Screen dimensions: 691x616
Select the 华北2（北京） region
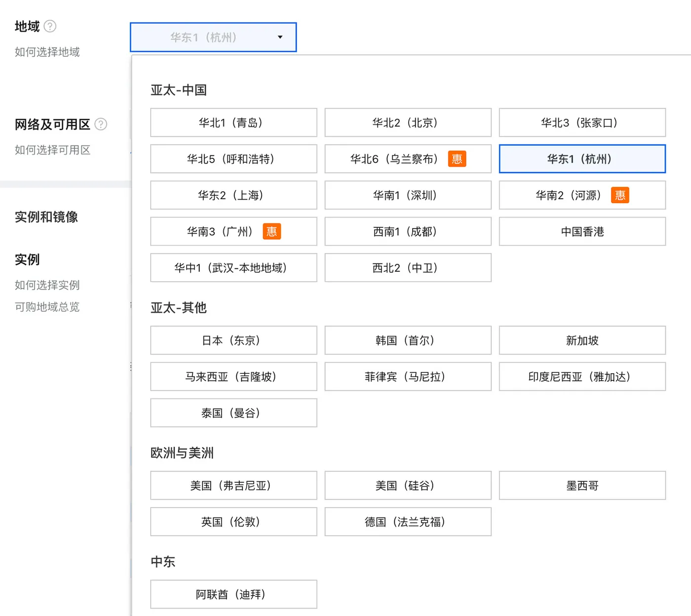click(x=408, y=122)
